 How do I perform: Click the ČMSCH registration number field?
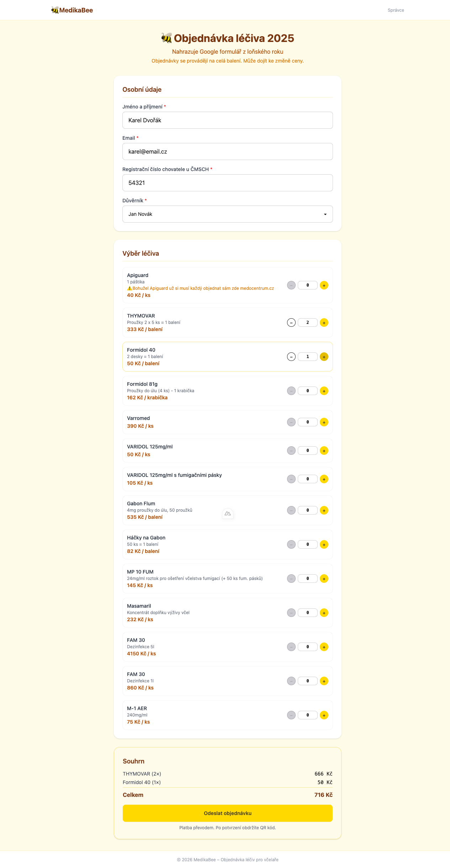click(228, 183)
